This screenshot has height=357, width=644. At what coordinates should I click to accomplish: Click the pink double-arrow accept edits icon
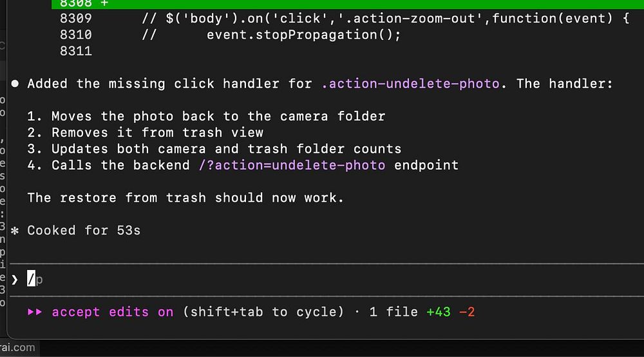click(35, 312)
